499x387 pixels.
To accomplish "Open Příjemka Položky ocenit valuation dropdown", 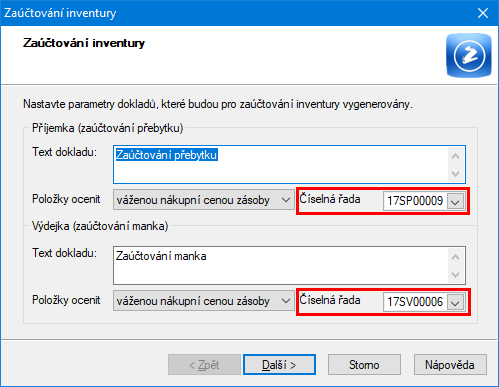I will tap(204, 200).
